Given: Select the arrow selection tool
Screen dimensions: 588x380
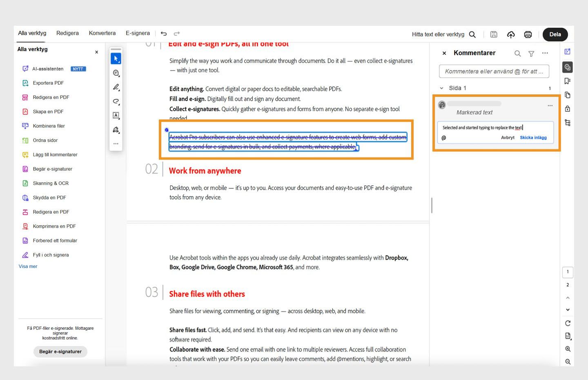Looking at the screenshot, I should 116,59.
